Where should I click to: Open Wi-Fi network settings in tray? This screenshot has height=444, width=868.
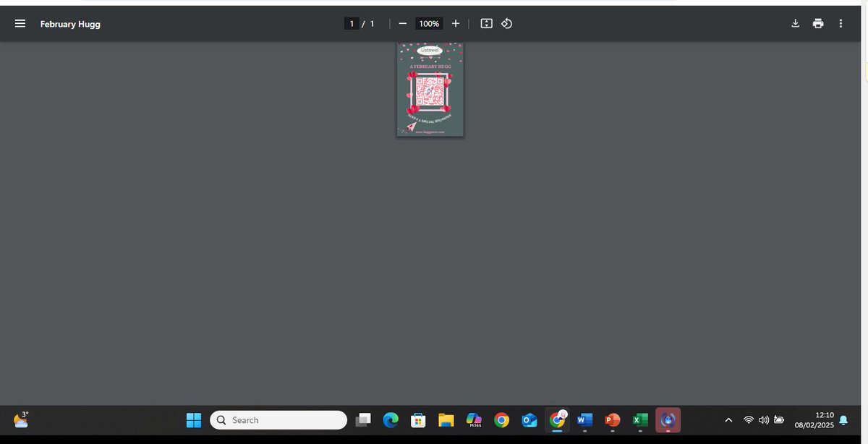(x=749, y=420)
